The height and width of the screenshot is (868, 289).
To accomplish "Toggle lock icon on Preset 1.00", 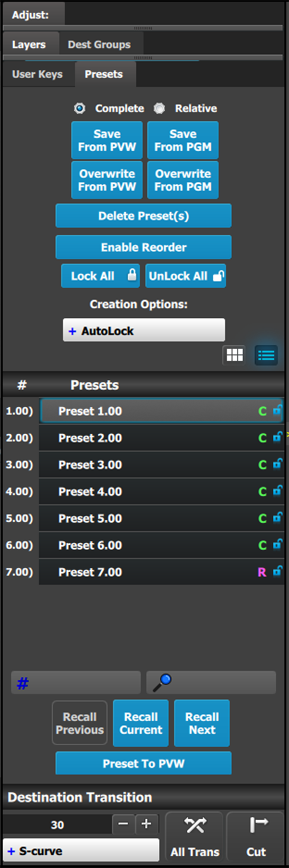I will tap(277, 411).
